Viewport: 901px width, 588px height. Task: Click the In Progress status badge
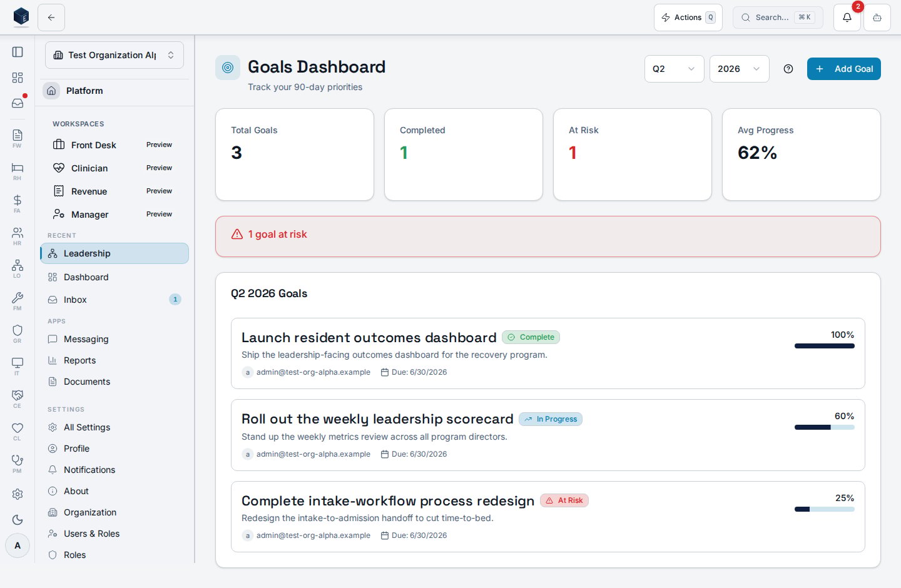tap(551, 419)
